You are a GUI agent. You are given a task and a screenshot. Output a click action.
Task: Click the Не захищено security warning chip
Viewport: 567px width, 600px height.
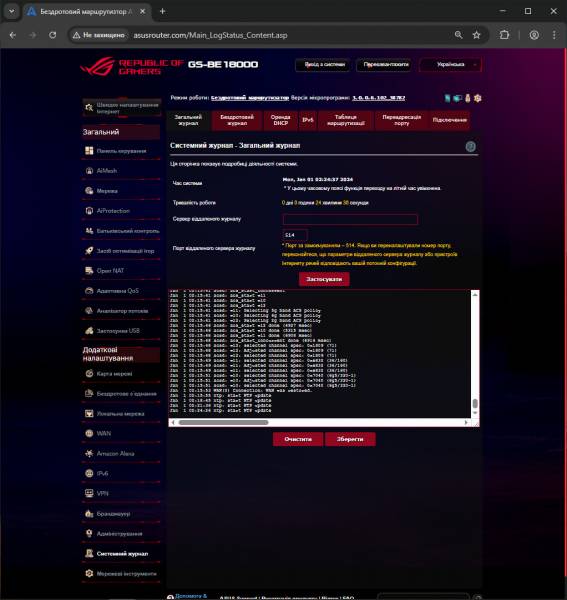pos(99,35)
